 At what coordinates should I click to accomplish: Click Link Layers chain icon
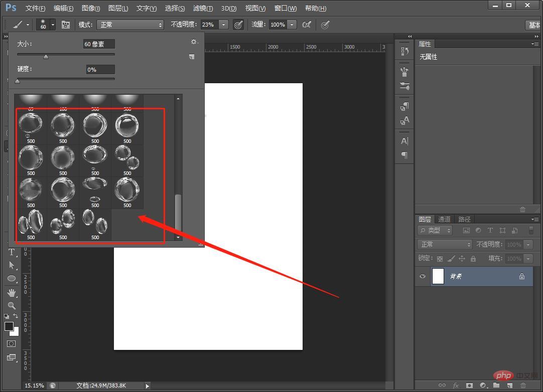pos(442,385)
